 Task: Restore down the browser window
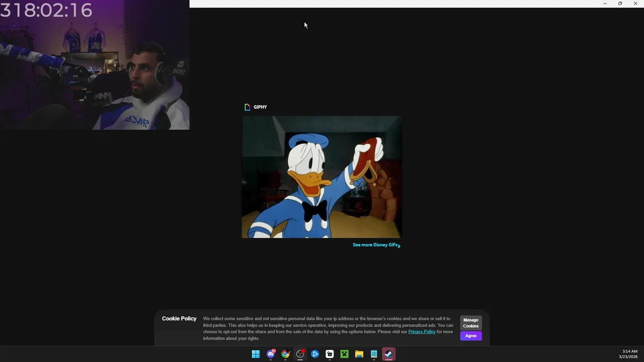[x=620, y=4]
